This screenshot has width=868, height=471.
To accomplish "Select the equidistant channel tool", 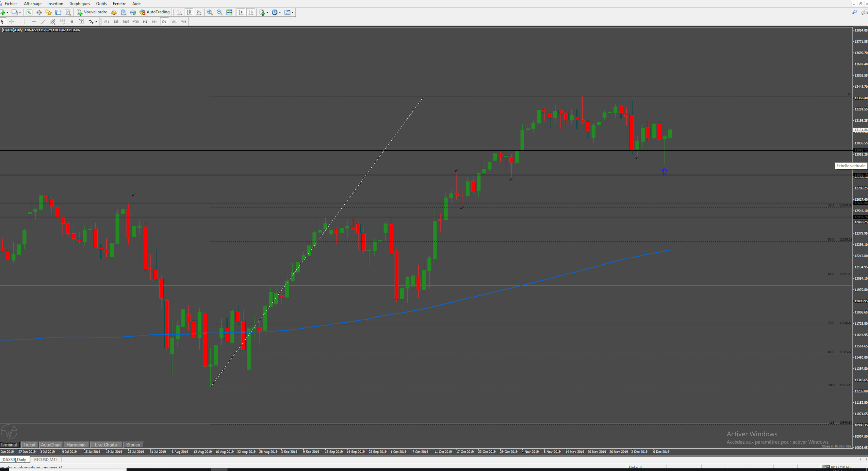I will click(53, 22).
